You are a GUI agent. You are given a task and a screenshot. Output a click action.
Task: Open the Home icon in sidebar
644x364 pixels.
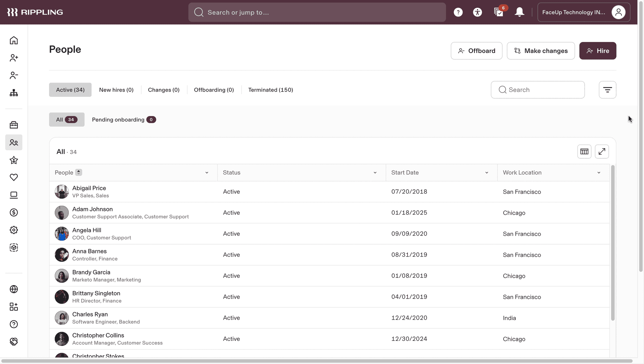[14, 40]
